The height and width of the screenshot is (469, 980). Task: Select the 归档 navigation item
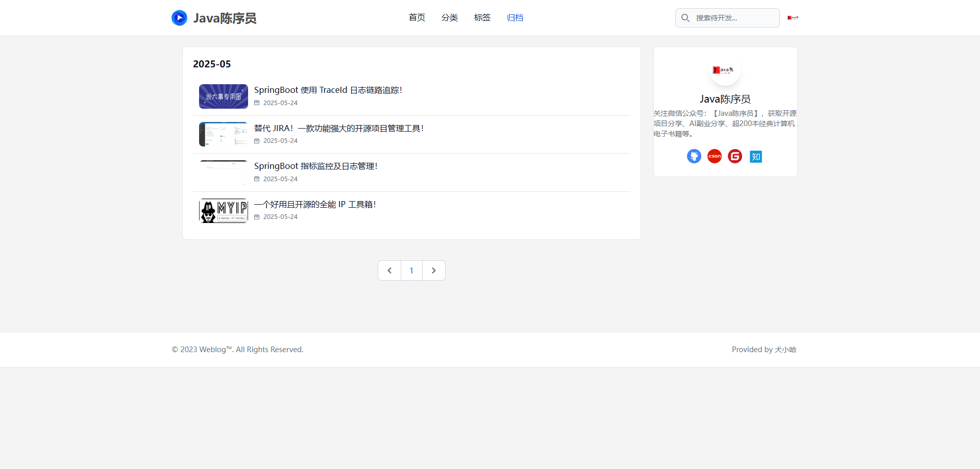[514, 18]
